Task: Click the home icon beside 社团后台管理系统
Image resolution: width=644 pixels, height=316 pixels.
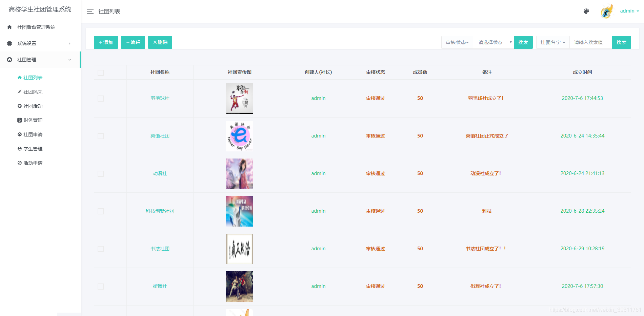Action: coord(9,27)
